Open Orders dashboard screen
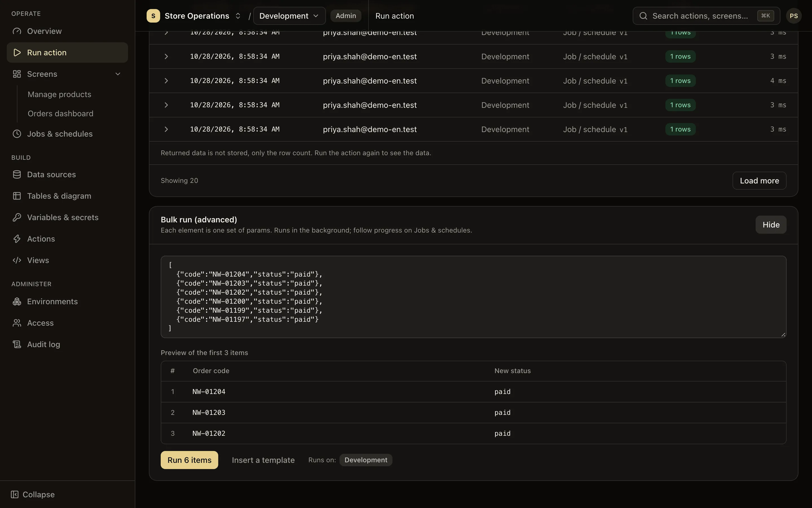Image resolution: width=812 pixels, height=508 pixels. [60, 113]
